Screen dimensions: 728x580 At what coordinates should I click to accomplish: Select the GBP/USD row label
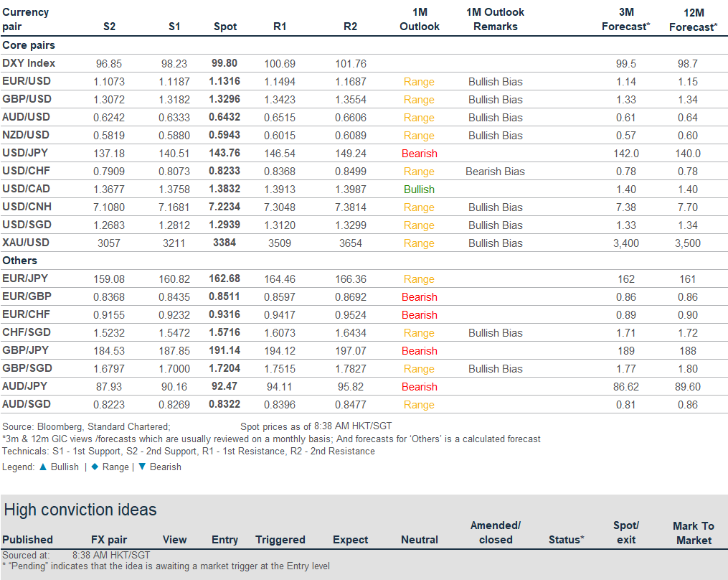[x=27, y=99]
